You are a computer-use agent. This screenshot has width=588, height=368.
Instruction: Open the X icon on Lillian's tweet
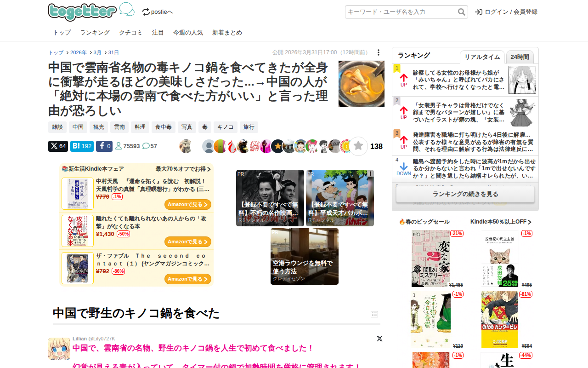pyautogui.click(x=379, y=339)
